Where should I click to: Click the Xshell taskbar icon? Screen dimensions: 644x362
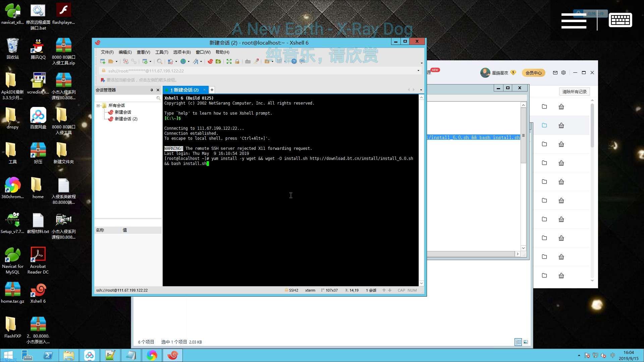[173, 355]
